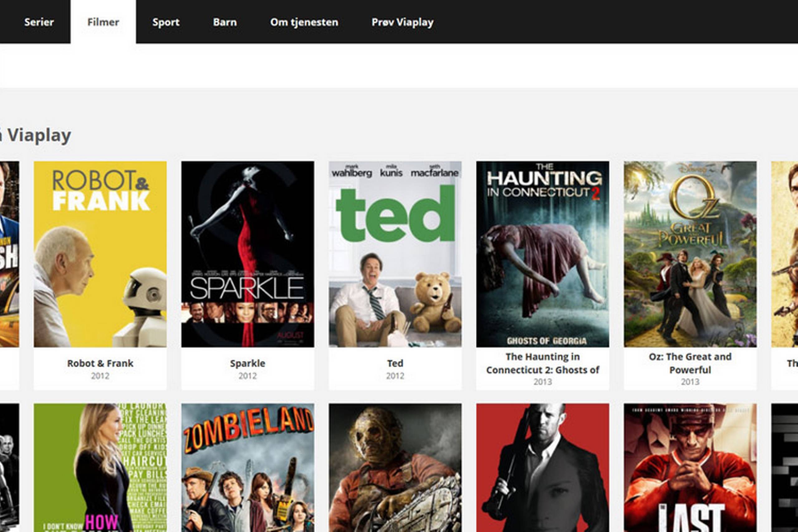Select the Filmer tab
798x532 pixels.
[x=103, y=22]
